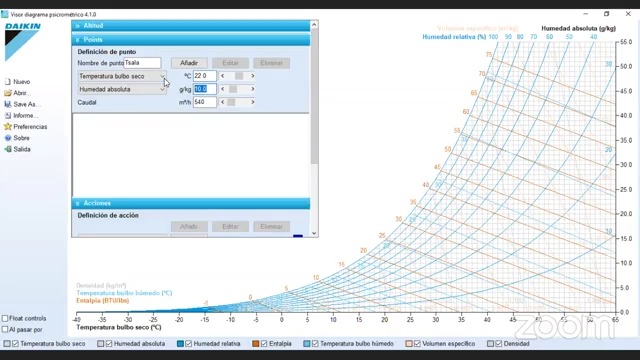This screenshot has height=360, width=640.
Task: Click the m³/h caudal slider thumb
Action: click(231, 102)
